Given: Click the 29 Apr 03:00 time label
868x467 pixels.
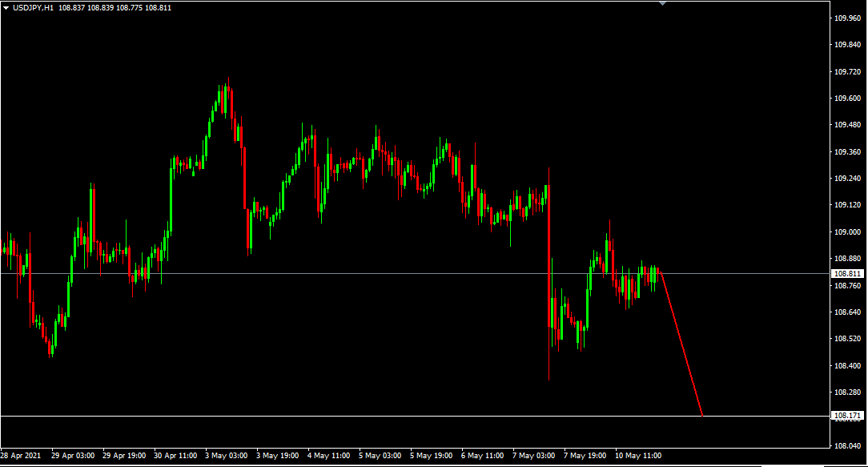Looking at the screenshot, I should pyautogui.click(x=73, y=456).
